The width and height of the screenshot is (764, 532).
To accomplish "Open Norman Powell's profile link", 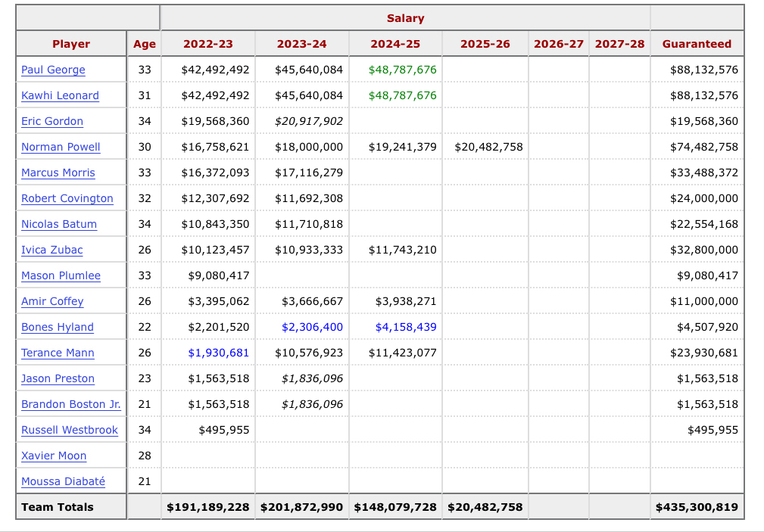I will point(61,147).
